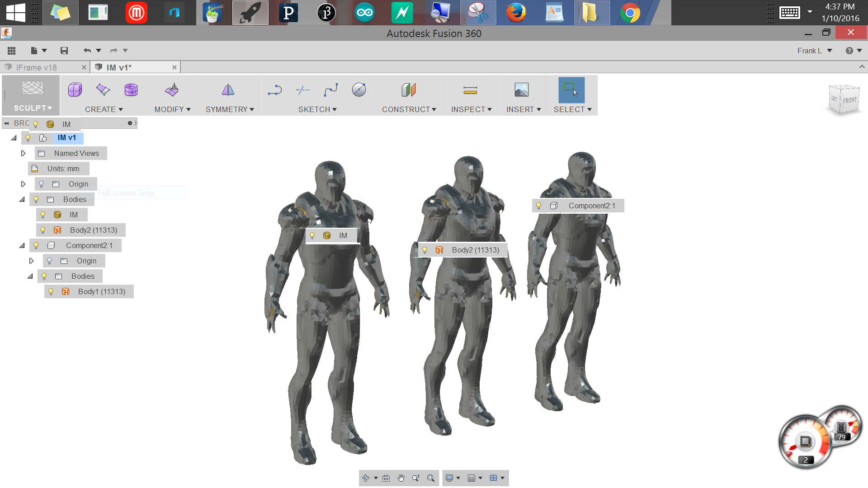The image size is (868, 488).
Task: Select the Create Box tool icon
Action: [75, 90]
